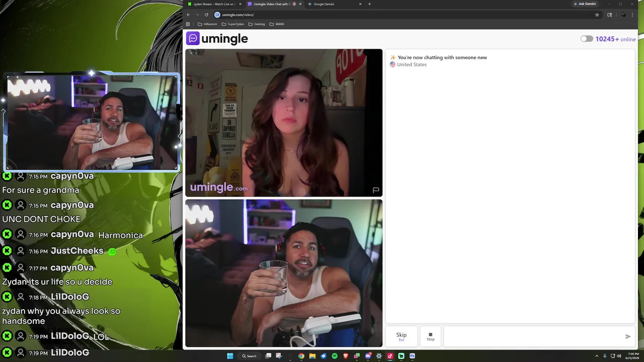Click your own webcam video in umingle
The width and height of the screenshot is (644, 362).
tap(284, 273)
